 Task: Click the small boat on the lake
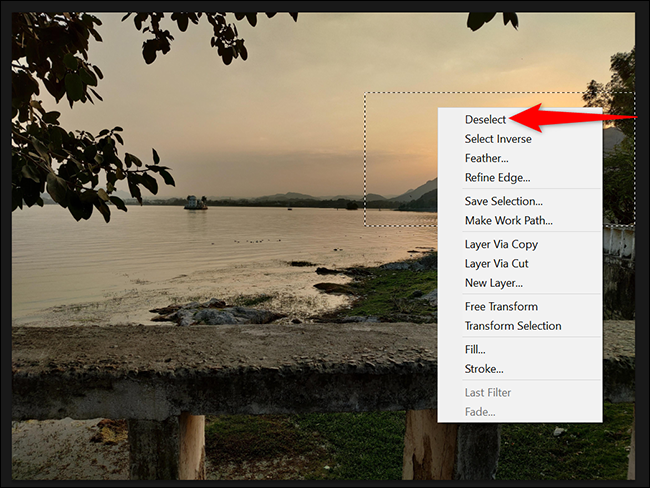(x=195, y=202)
